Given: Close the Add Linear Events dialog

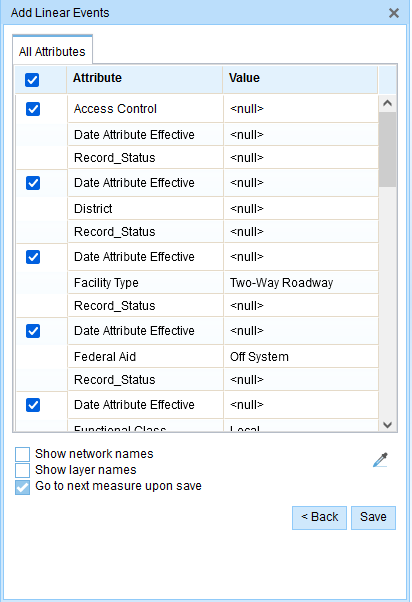Looking at the screenshot, I should pos(394,13).
